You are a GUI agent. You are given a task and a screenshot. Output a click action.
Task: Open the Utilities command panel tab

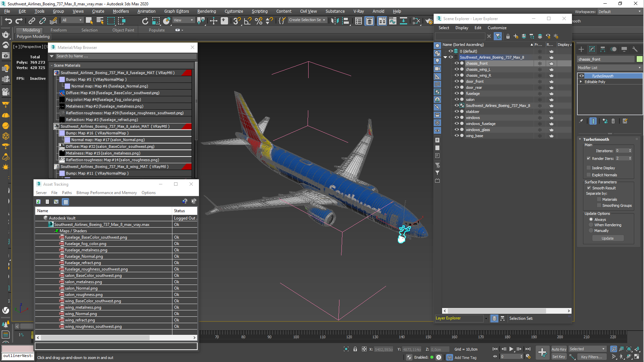click(635, 49)
